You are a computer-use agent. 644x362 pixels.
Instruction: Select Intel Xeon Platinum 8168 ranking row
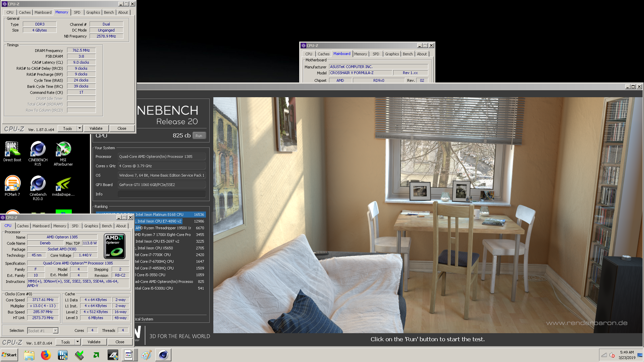170,215
